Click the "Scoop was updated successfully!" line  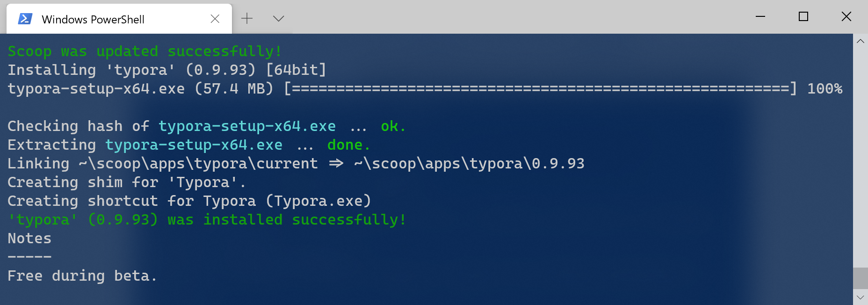145,51
